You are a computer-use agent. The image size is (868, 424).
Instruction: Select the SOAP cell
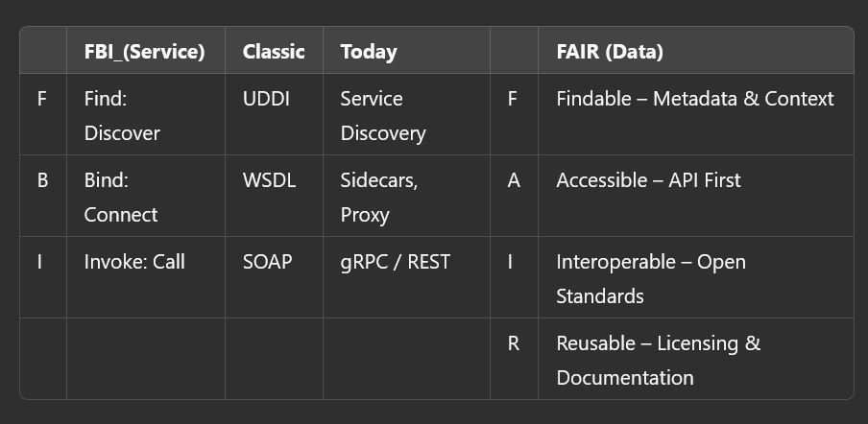click(267, 262)
